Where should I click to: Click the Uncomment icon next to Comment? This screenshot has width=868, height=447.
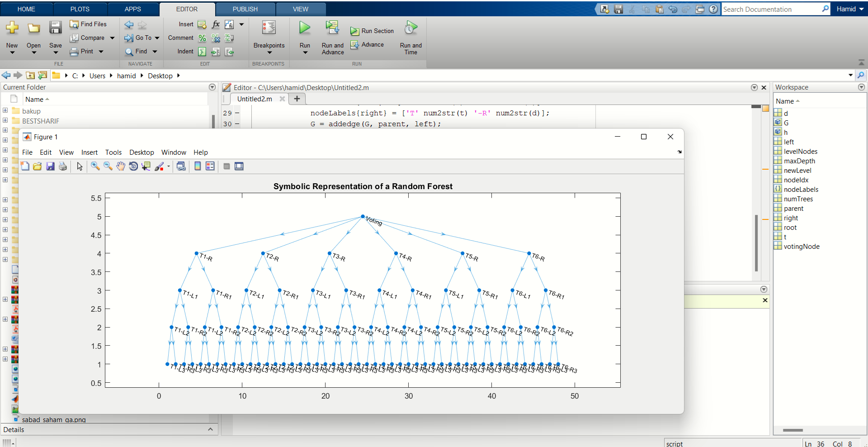pos(216,38)
